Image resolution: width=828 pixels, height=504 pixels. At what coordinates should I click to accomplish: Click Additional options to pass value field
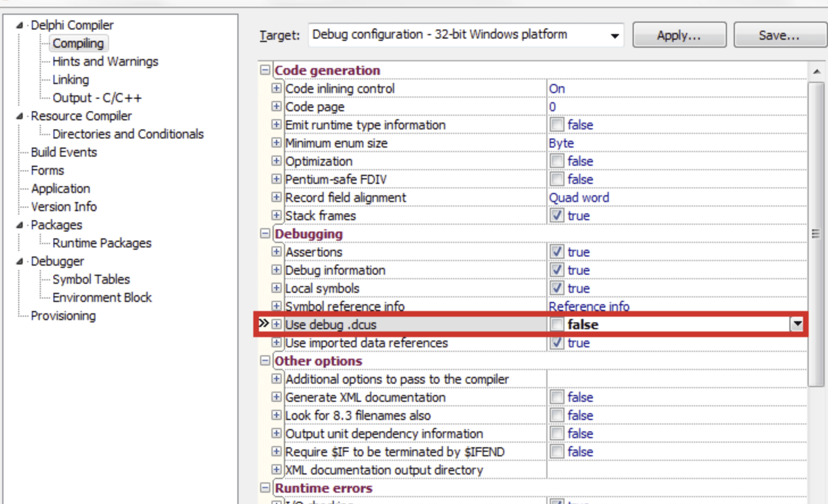tap(676, 379)
